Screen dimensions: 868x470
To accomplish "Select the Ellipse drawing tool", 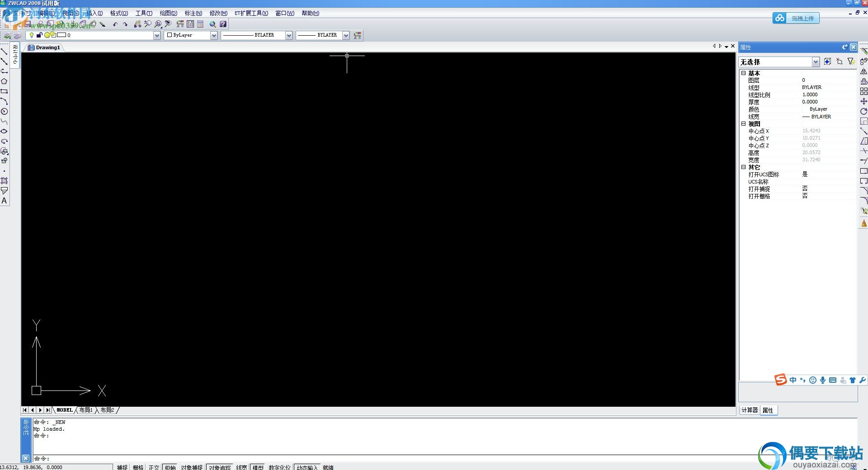I will point(4,131).
